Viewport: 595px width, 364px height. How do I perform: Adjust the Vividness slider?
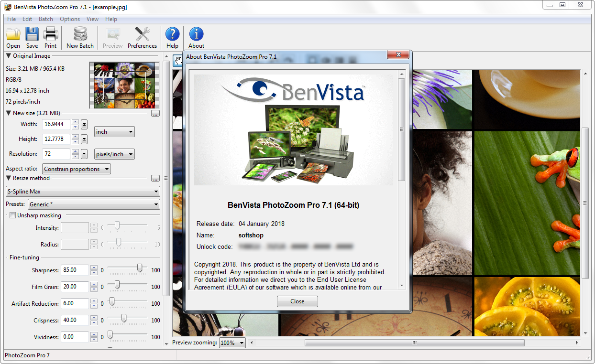click(x=110, y=335)
